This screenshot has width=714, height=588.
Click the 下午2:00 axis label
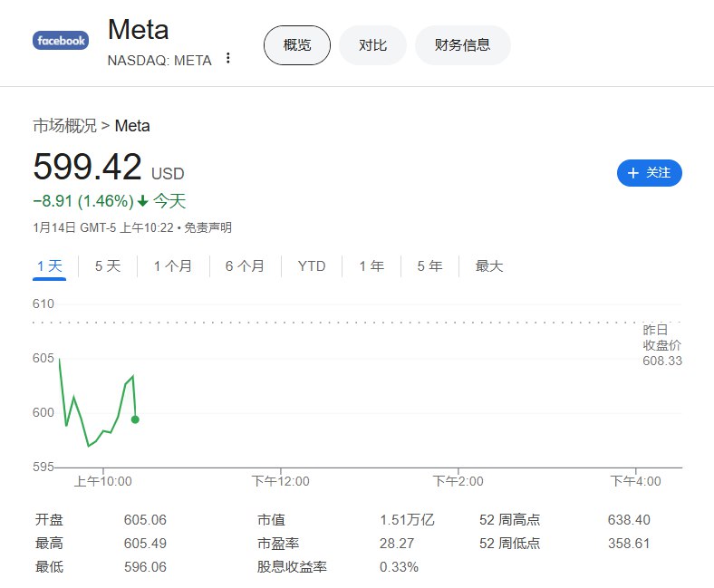tap(458, 481)
